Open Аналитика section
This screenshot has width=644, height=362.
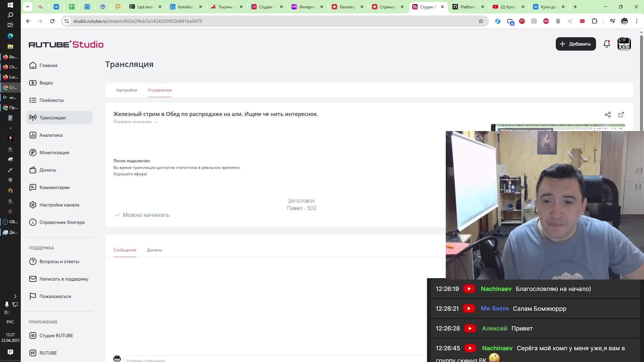pos(51,135)
